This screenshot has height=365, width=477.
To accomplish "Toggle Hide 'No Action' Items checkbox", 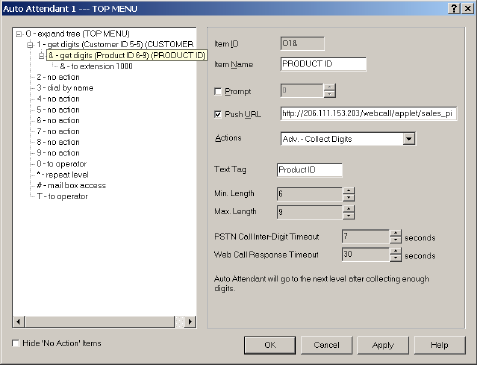I will coord(15,343).
